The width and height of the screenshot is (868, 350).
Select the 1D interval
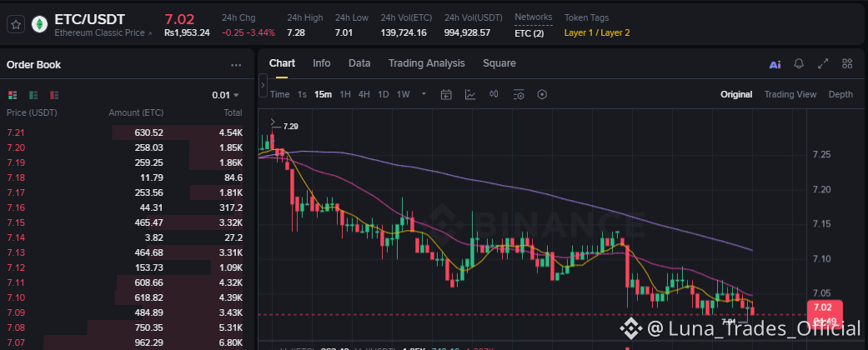coord(383,94)
